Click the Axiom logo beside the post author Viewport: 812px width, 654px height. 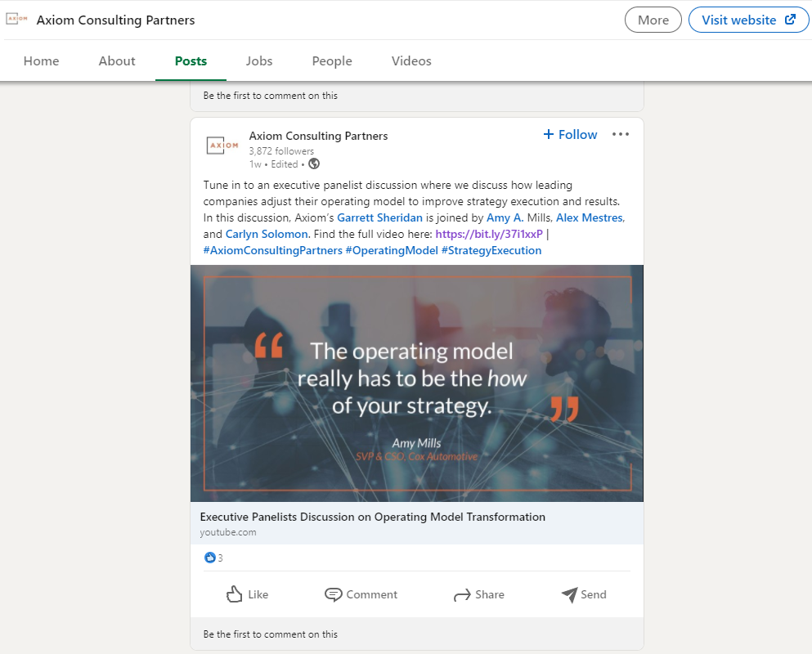[222, 146]
